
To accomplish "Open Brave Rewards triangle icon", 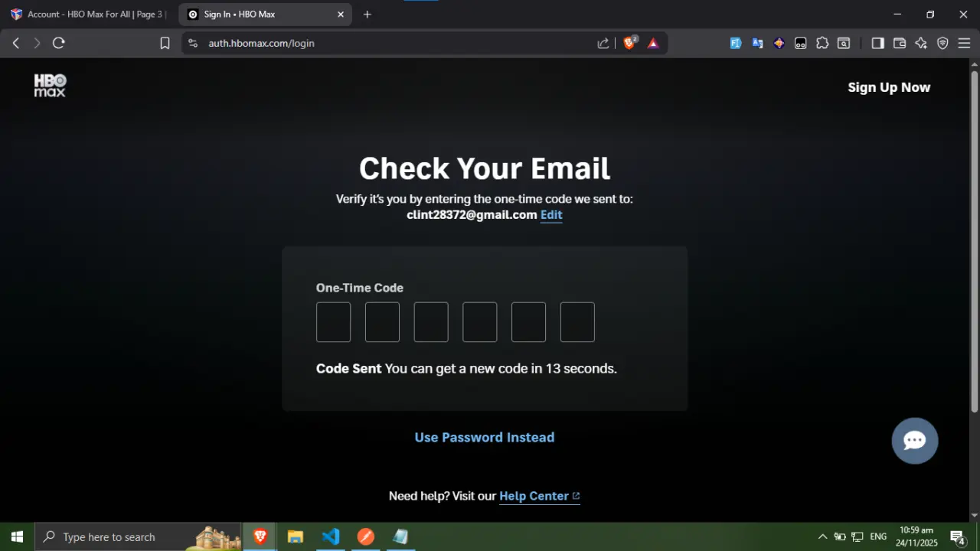I will coord(653,43).
